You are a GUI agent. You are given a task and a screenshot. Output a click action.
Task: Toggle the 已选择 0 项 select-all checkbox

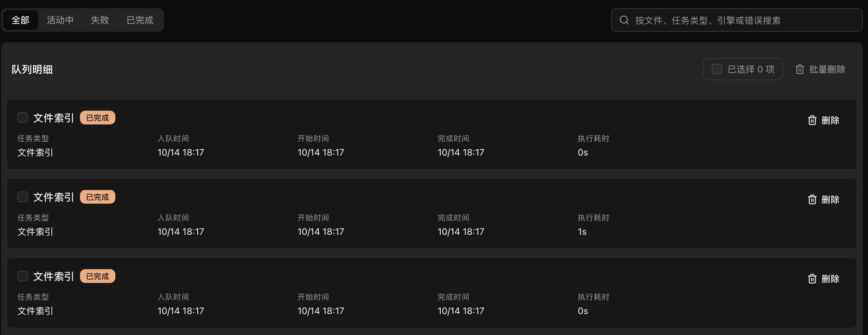[x=717, y=69]
